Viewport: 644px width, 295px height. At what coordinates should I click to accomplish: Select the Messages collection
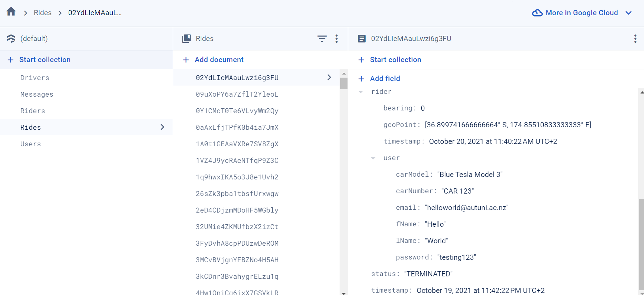37,94
